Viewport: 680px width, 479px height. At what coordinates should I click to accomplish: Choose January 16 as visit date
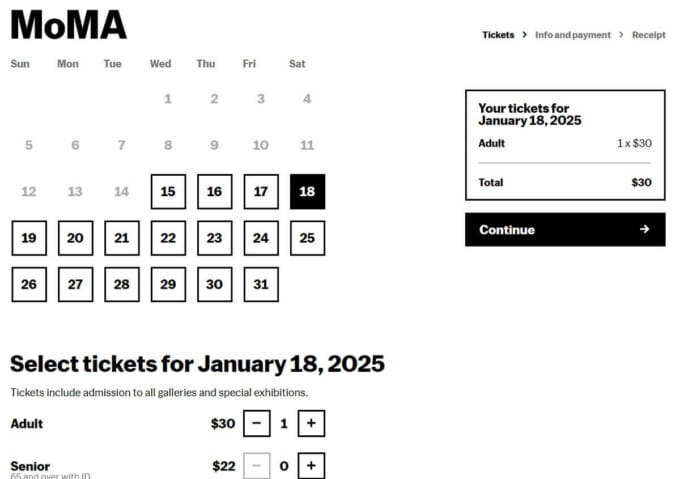click(x=214, y=191)
